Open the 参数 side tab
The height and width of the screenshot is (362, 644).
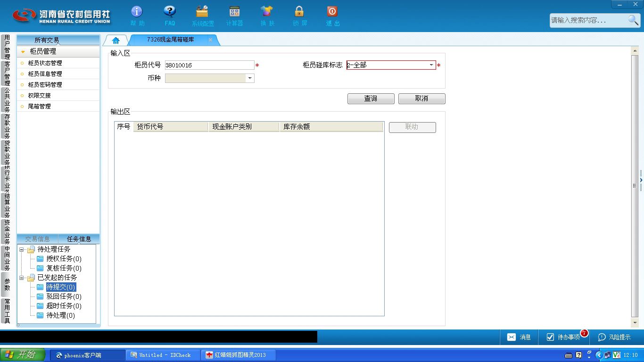click(7, 284)
